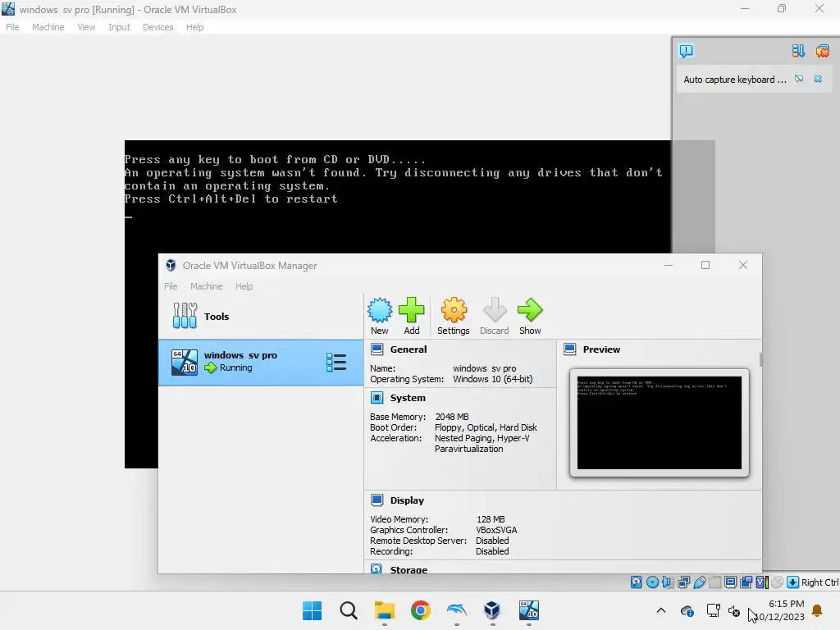Open Google Chrome from taskbar
Image resolution: width=840 pixels, height=630 pixels.
point(421,610)
